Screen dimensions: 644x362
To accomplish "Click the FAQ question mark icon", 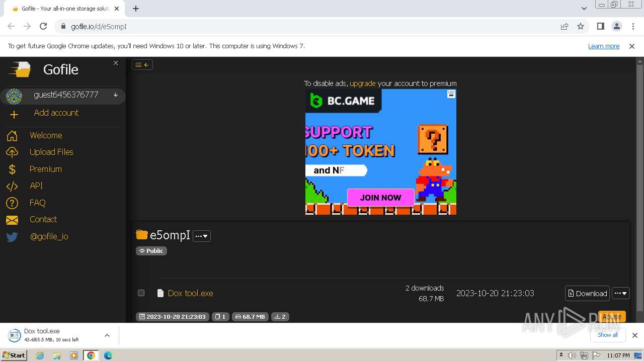I will 12,203.
